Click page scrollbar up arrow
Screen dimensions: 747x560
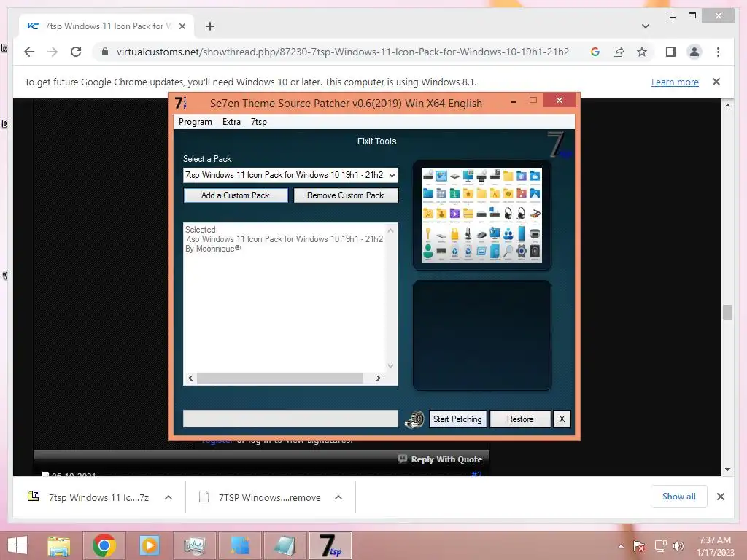click(727, 105)
